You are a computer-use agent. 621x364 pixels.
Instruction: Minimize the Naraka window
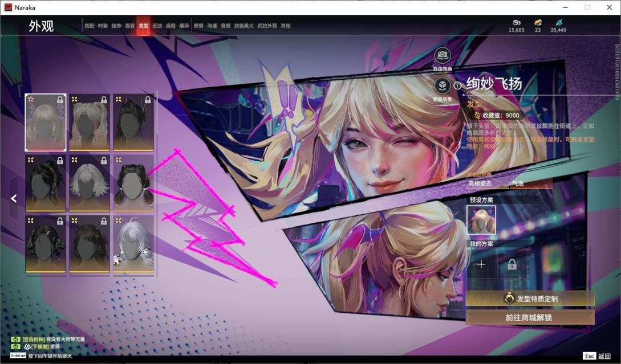(x=565, y=7)
